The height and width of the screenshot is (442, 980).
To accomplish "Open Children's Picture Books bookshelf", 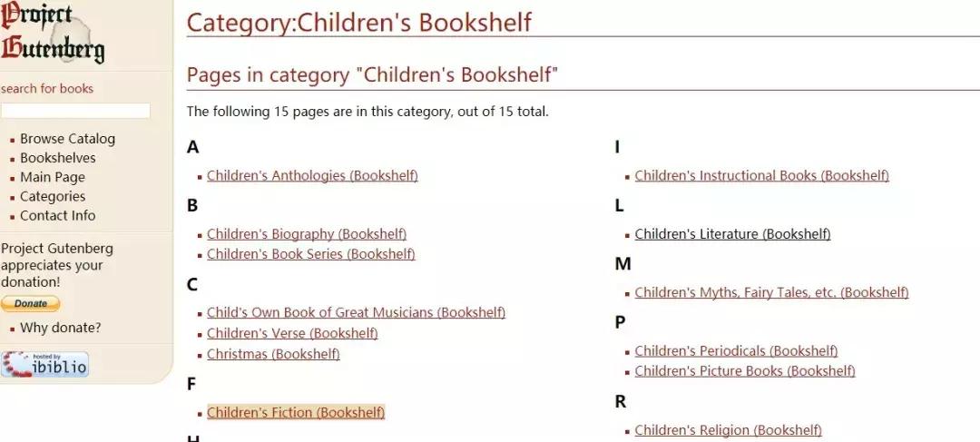I will click(744, 370).
